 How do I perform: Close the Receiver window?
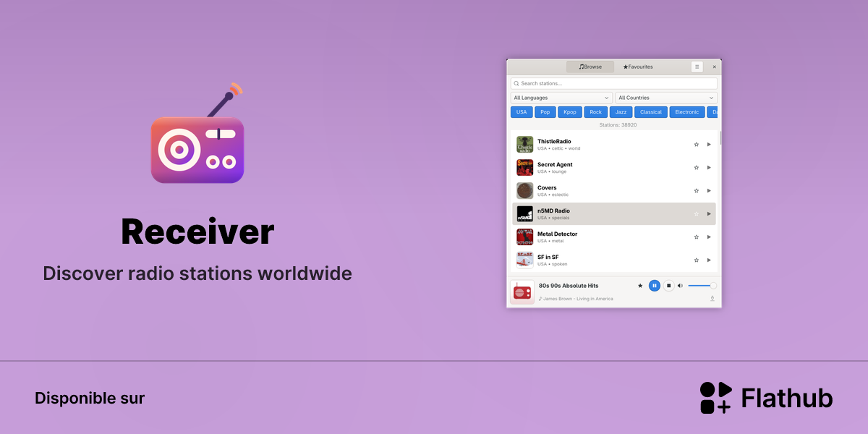point(715,67)
